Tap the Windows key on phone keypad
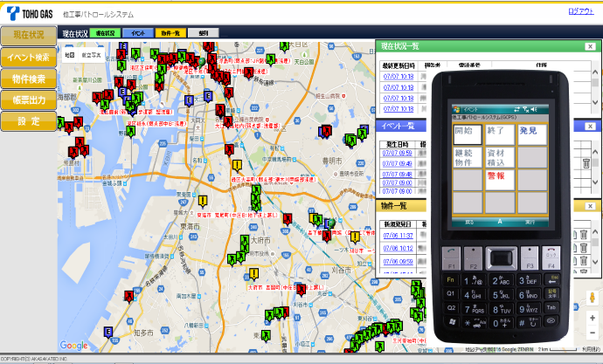603x364 pixels. pyautogui.click(x=452, y=322)
